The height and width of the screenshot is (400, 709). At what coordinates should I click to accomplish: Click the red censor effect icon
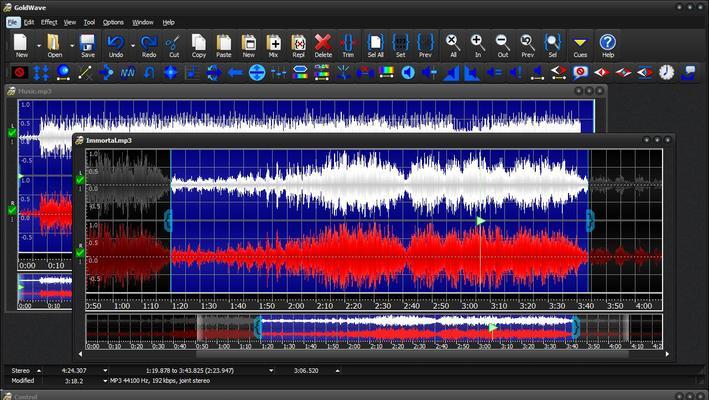click(x=19, y=72)
